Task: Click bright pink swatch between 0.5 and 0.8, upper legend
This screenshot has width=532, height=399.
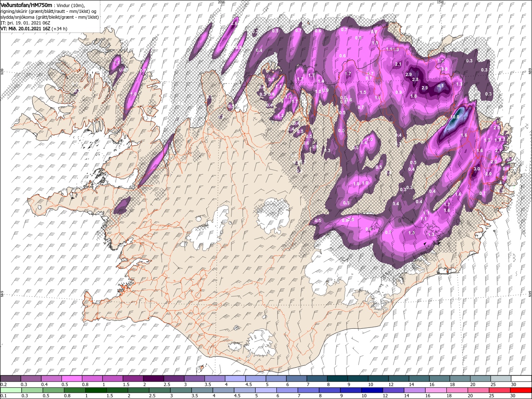Action: pyautogui.click(x=71, y=379)
